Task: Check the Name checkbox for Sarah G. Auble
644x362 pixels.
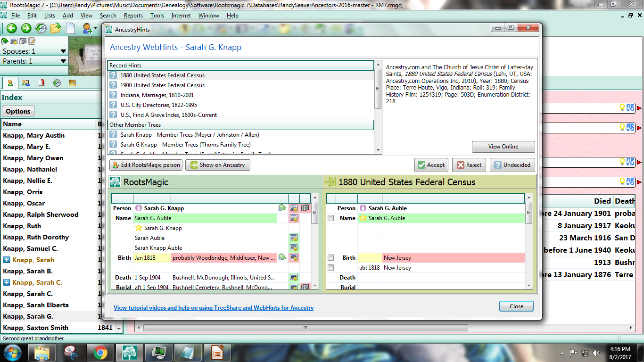Action: pyautogui.click(x=331, y=218)
